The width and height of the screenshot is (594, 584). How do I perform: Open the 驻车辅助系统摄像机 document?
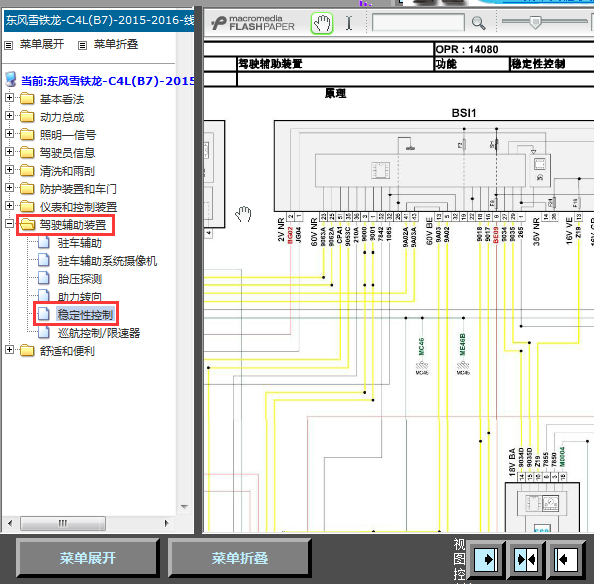coord(107,261)
